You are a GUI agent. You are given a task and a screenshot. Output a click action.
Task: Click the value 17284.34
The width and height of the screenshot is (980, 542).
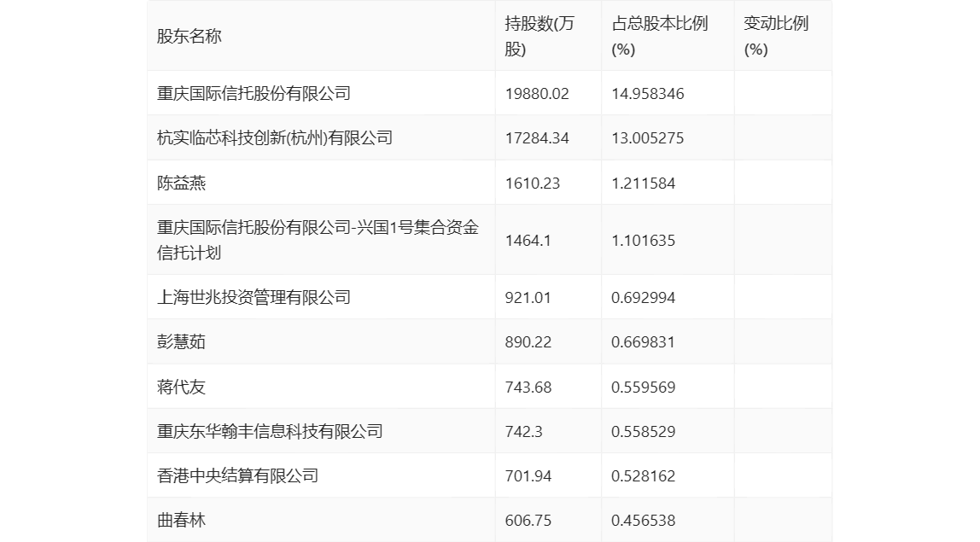coord(537,138)
